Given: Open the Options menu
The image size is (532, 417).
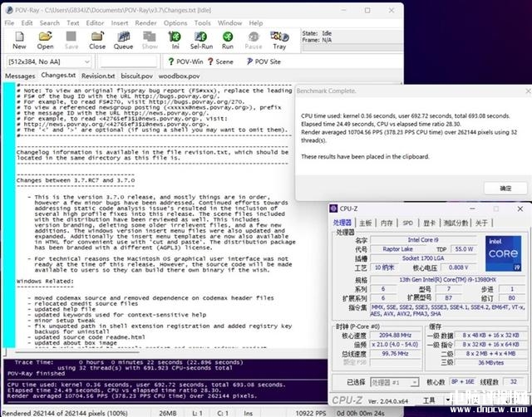Looking at the screenshot, I should (x=175, y=23).
